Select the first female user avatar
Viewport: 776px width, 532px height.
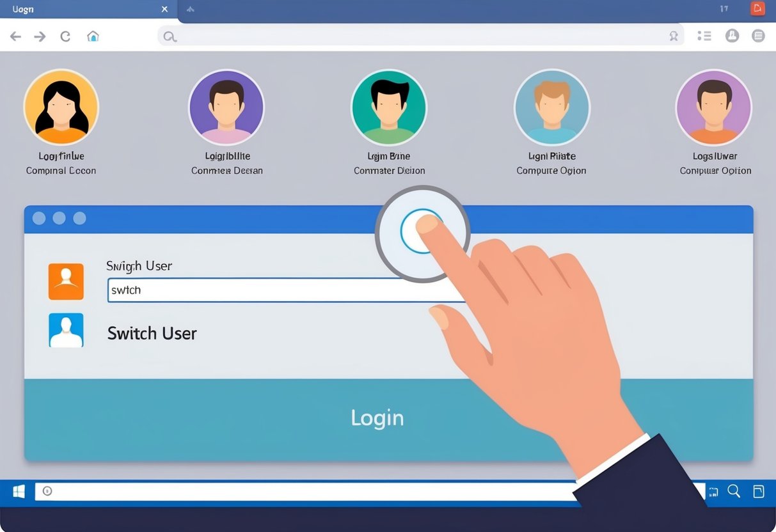pyautogui.click(x=61, y=107)
